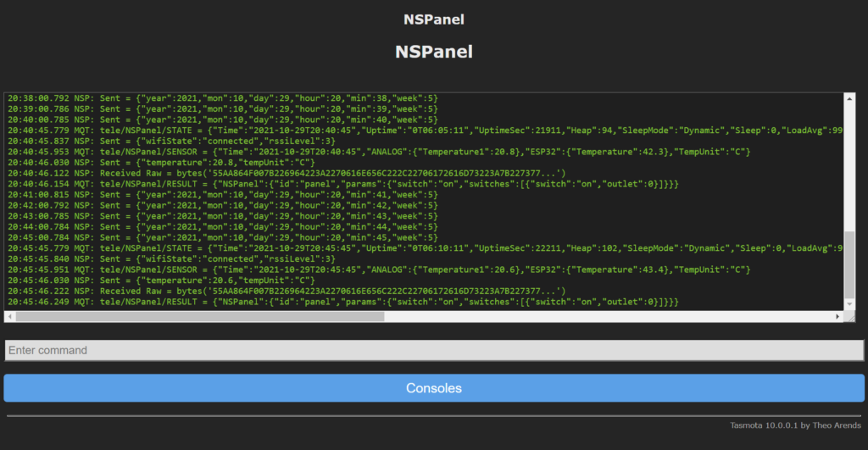Click the large bold NSPanel heading

click(434, 52)
